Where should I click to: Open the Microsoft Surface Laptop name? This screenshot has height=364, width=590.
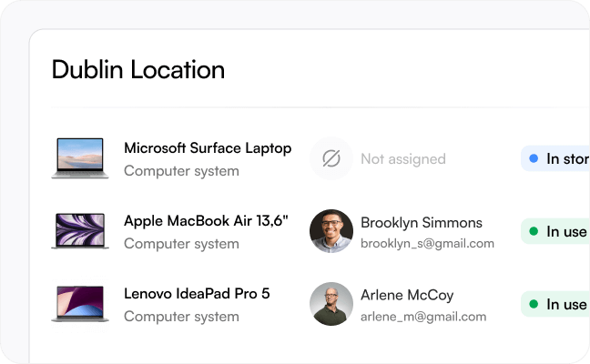pyautogui.click(x=208, y=148)
